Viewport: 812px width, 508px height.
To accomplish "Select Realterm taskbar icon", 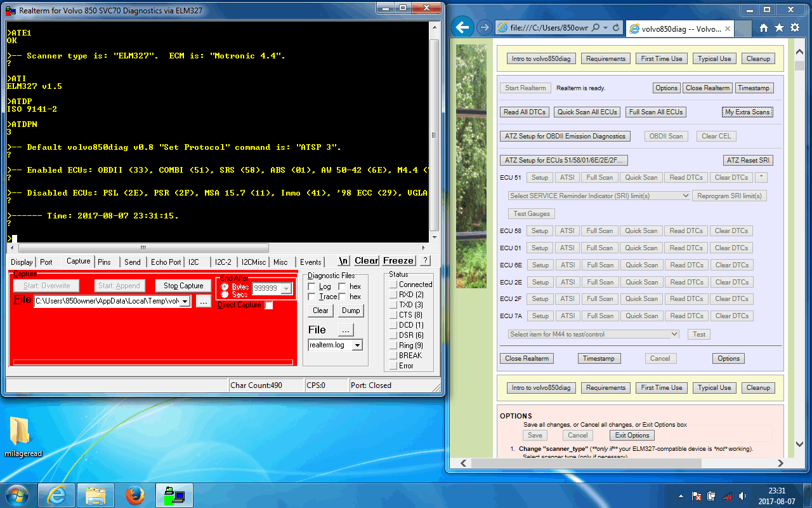I will point(174,495).
